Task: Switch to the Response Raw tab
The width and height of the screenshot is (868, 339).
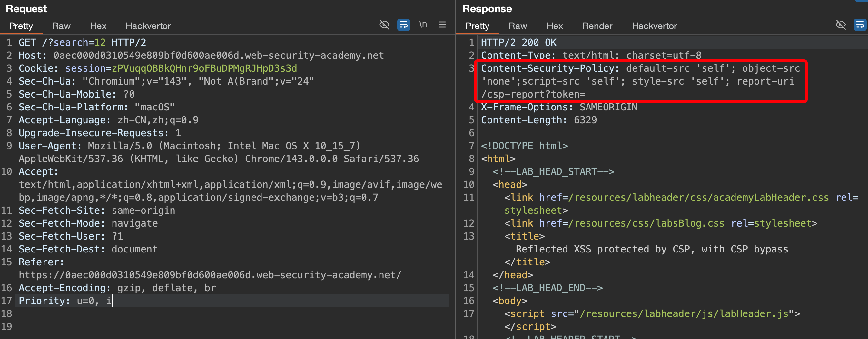Action: 518,26
